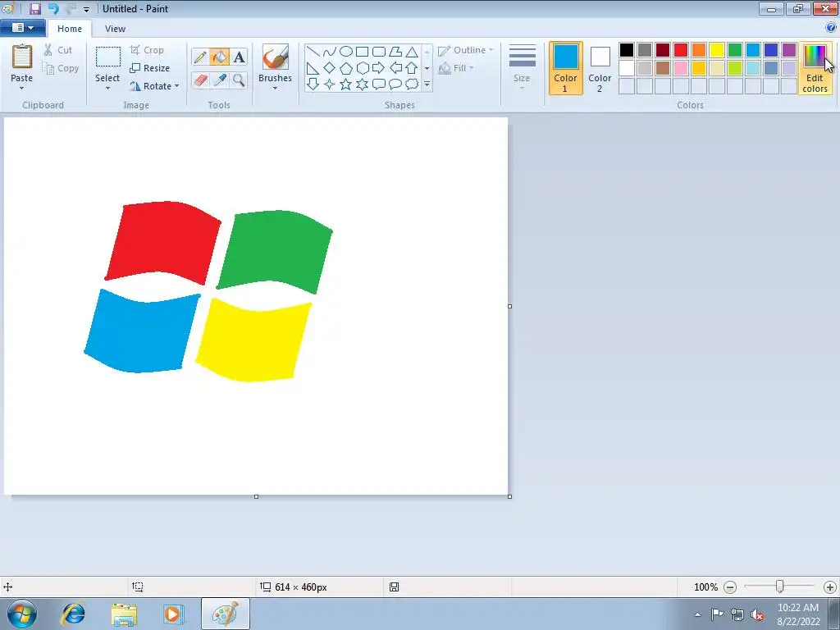Screen dimensions: 840x630
Task: Open the Paint application menu button
Action: [22, 27]
